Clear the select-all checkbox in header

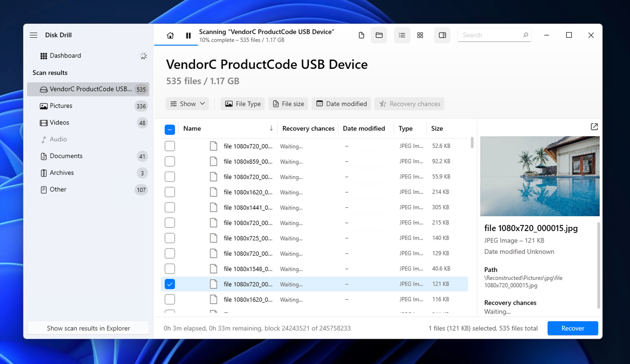pos(170,129)
